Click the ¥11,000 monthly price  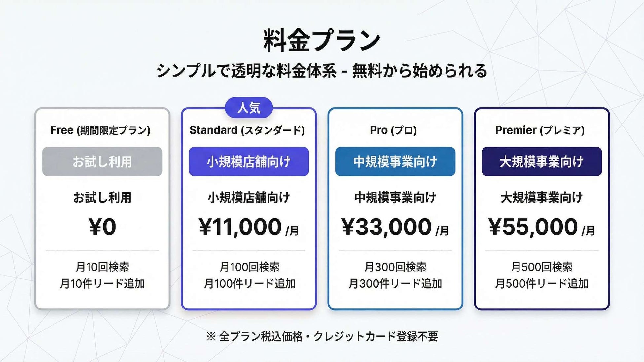249,227
